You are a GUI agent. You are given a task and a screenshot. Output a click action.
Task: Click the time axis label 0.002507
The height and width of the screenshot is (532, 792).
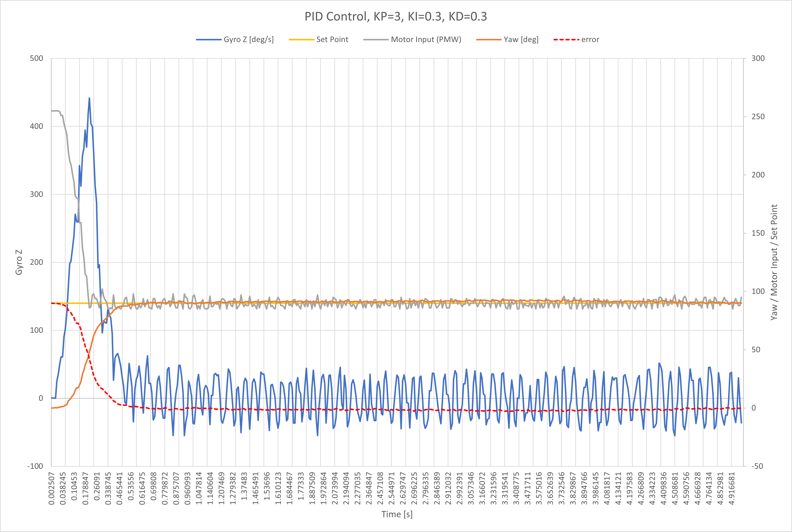[x=52, y=488]
